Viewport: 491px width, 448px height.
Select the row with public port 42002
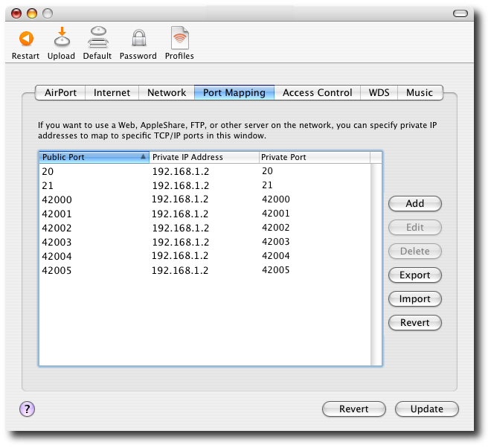pyautogui.click(x=205, y=228)
